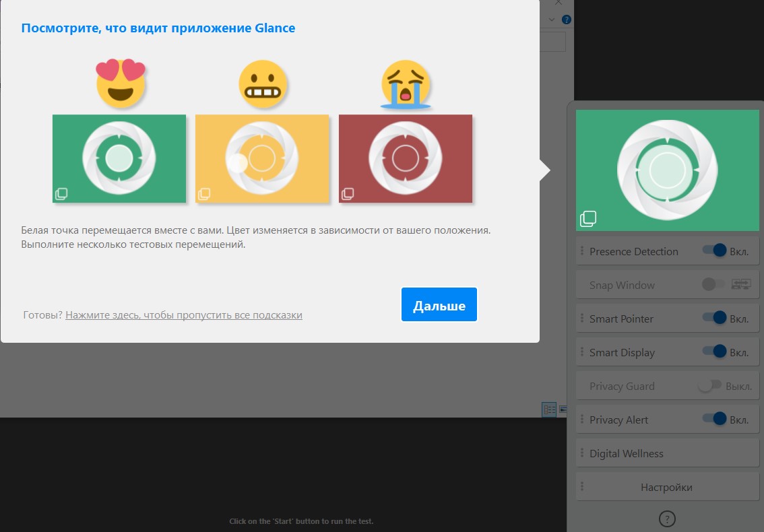Toggle the Privacy Alert switch

(714, 418)
